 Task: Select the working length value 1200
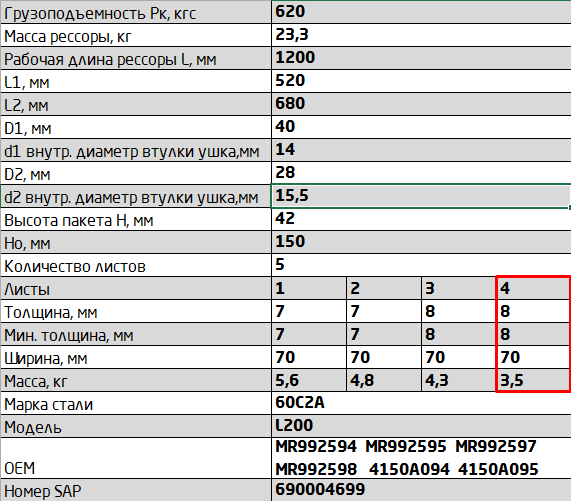point(421,58)
